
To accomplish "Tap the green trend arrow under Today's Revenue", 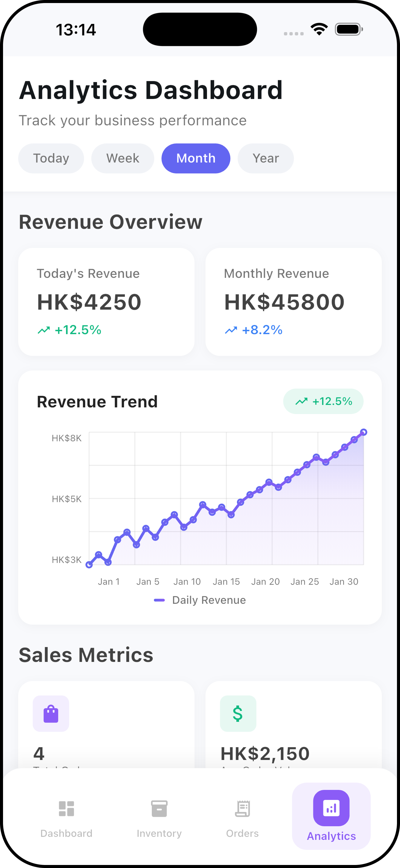I will point(44,330).
